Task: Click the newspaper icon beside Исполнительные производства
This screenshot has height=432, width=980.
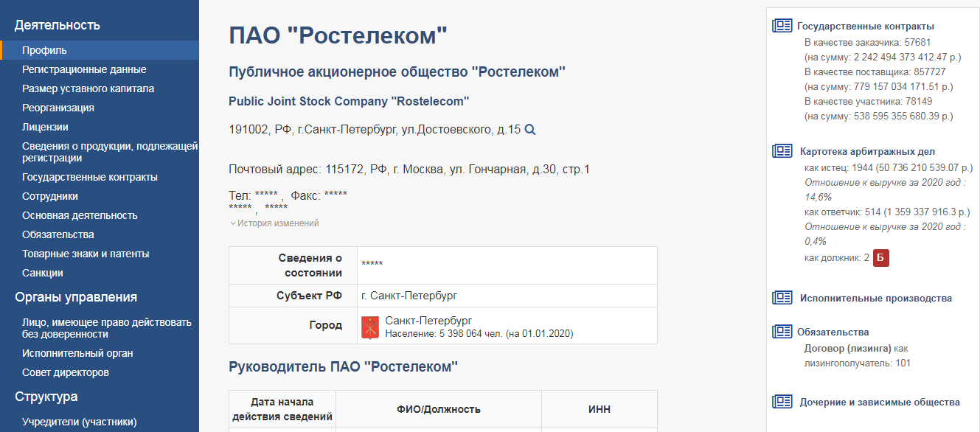Action: point(782,298)
